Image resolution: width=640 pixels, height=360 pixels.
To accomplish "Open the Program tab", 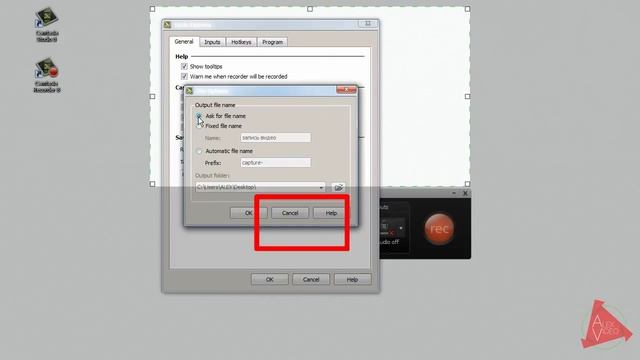I will [272, 42].
